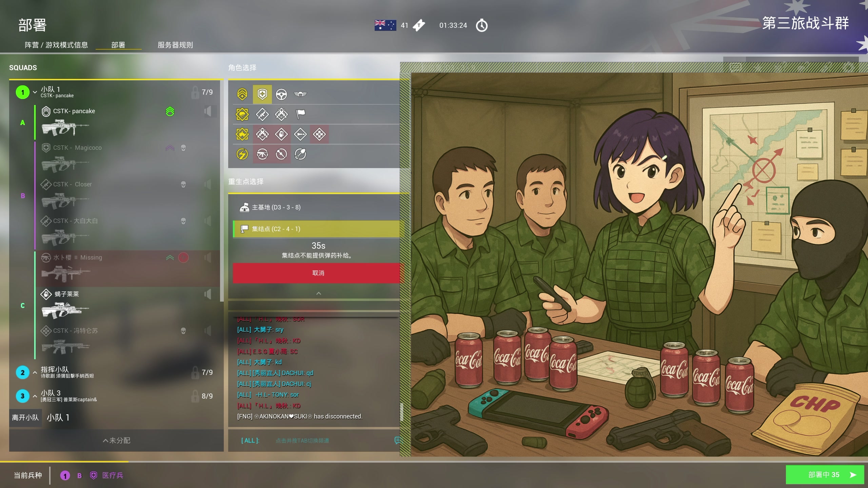Viewport: 868px width, 488px height.
Task: Expand the 未分配 unassigned players list
Action: pos(116,440)
